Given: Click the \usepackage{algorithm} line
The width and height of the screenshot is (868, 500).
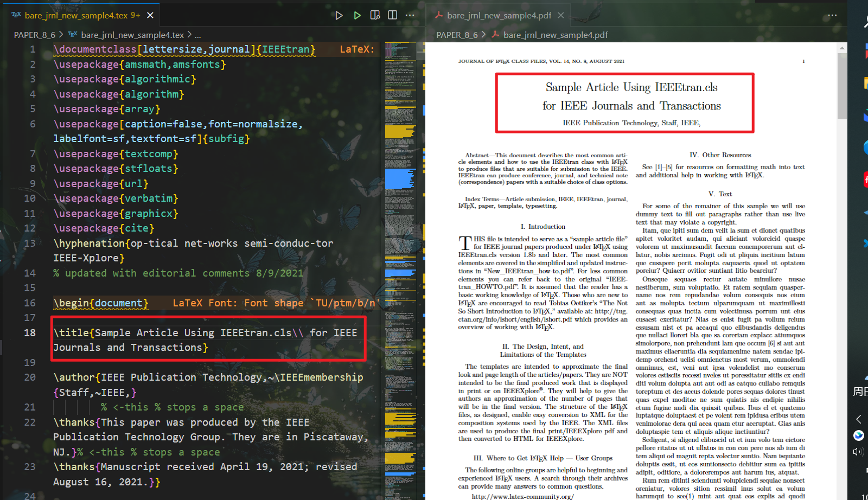Looking at the screenshot, I should pyautogui.click(x=119, y=94).
